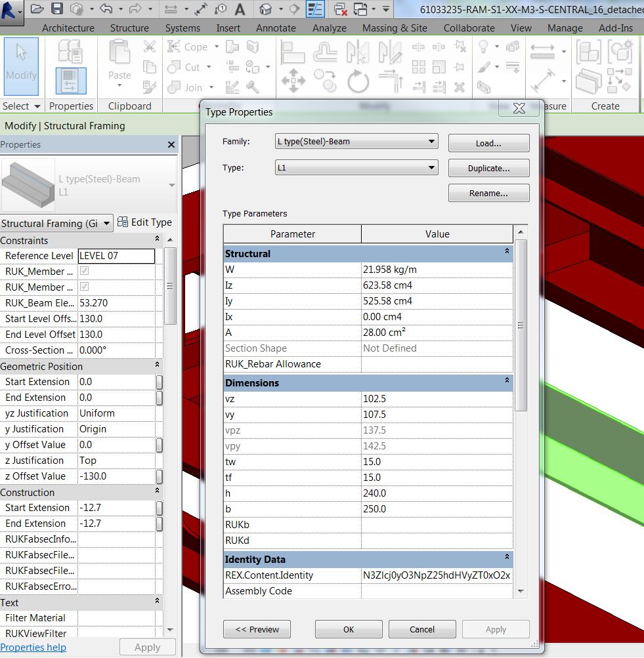This screenshot has width=644, height=658.
Task: Open the Family dropdown L type(Steel)-Beam
Action: pos(356,142)
